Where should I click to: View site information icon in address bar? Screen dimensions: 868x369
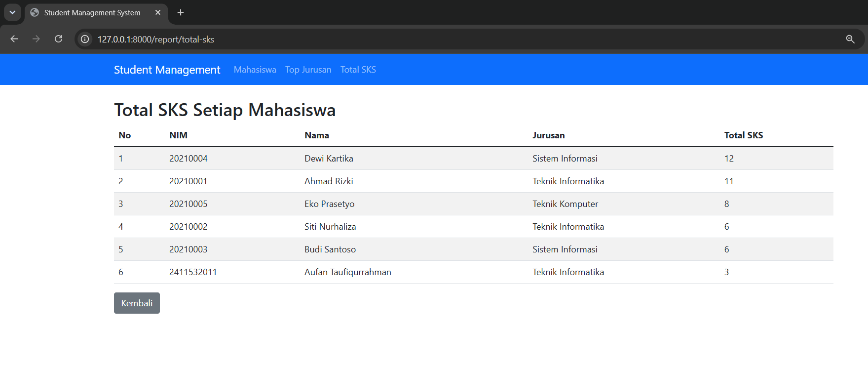coord(85,39)
